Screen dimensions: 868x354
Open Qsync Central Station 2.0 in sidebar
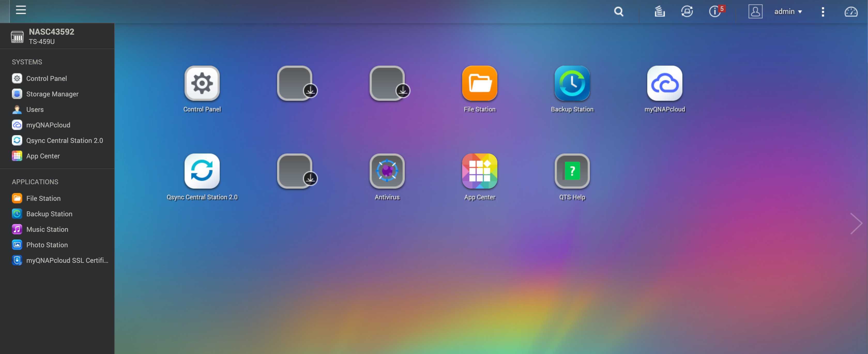point(57,141)
